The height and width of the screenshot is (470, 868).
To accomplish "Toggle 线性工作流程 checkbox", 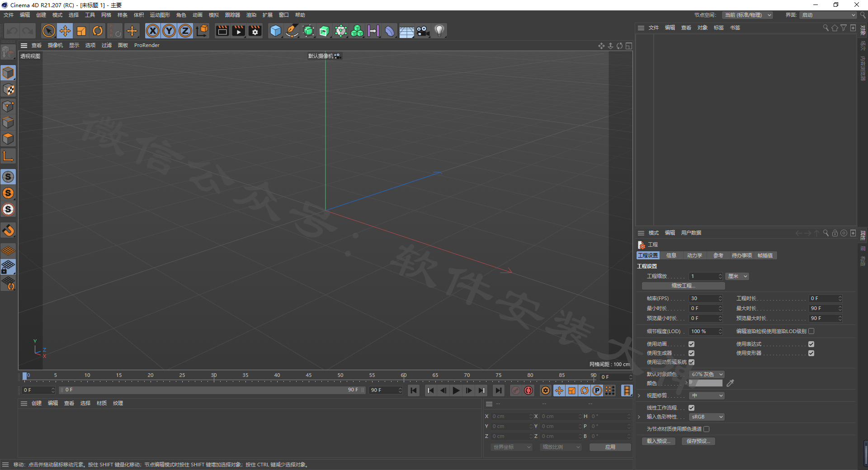I will pos(691,408).
